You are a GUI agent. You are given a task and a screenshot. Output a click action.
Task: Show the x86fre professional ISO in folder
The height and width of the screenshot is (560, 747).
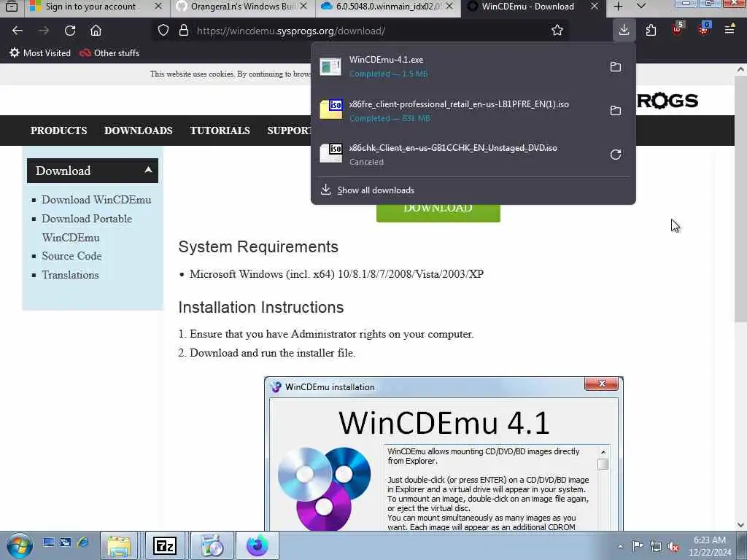tap(616, 111)
